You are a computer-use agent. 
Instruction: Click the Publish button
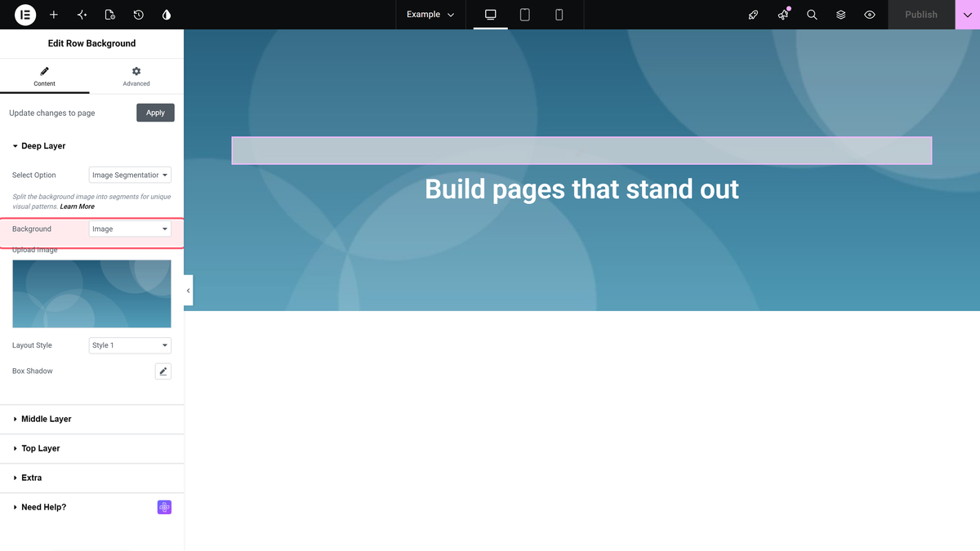(921, 15)
